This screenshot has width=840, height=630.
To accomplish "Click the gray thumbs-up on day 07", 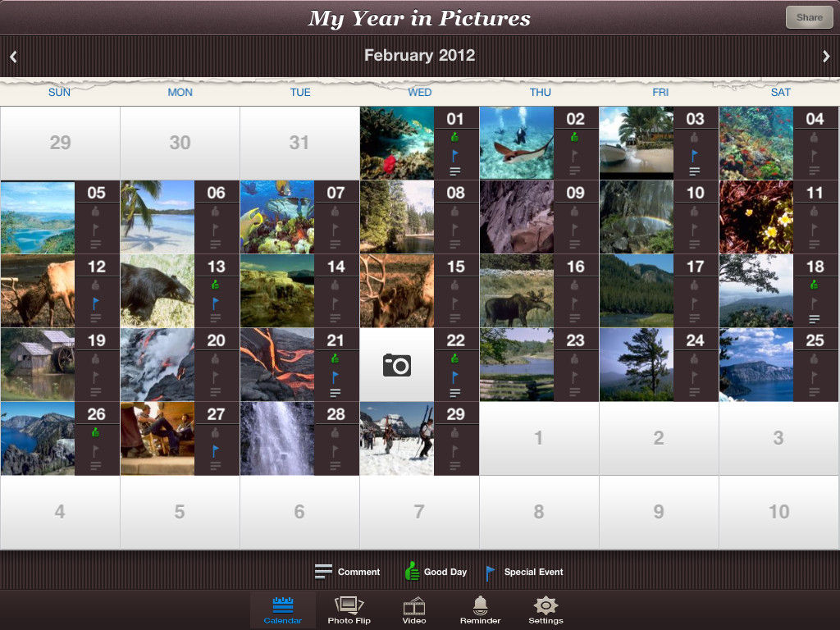I will pos(335,212).
